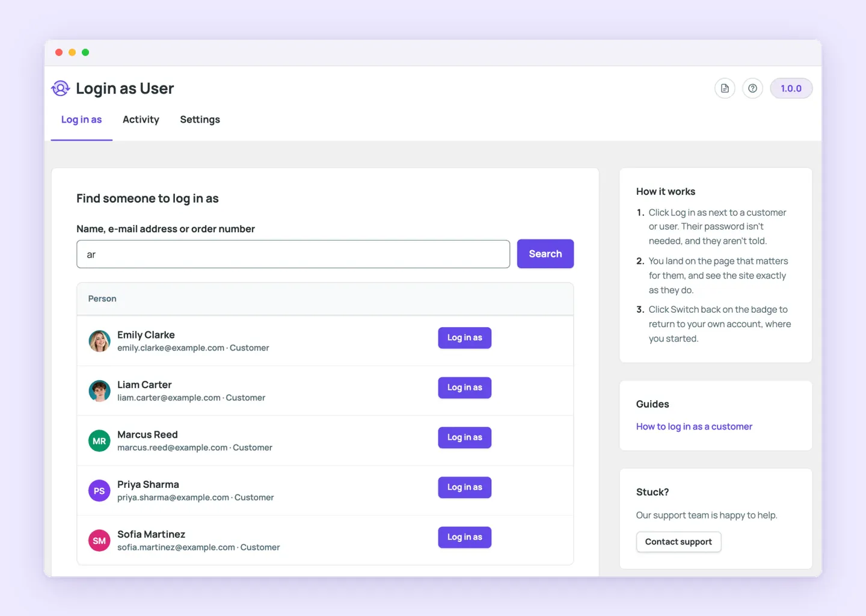Log in as Emily Clarke
The height and width of the screenshot is (616, 866).
pos(464,337)
